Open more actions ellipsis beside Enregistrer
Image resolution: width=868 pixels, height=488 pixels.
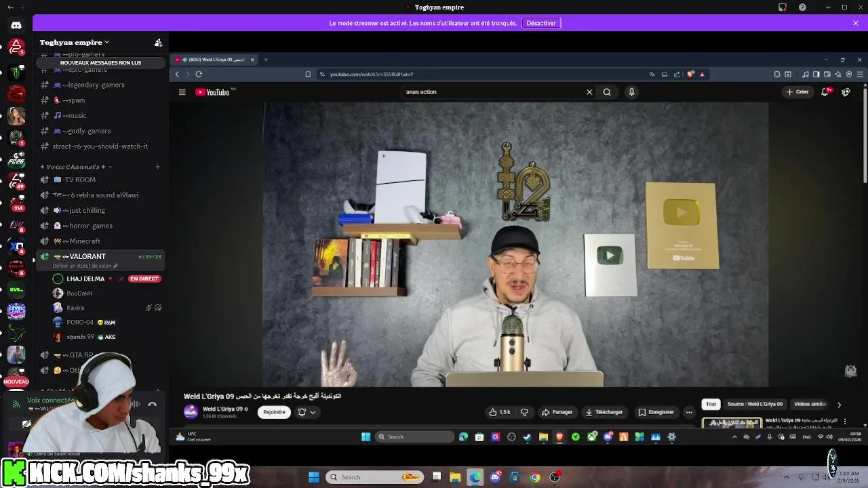[689, 412]
